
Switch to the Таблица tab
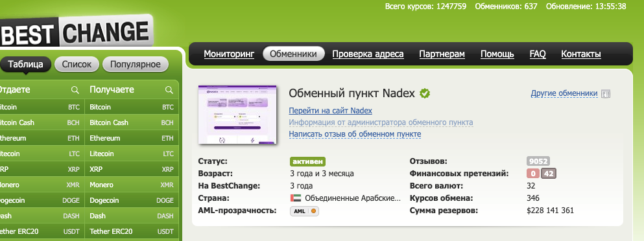click(25, 64)
